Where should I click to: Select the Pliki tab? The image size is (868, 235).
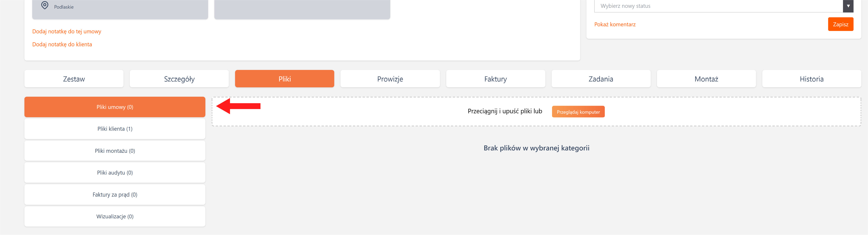[x=284, y=79]
